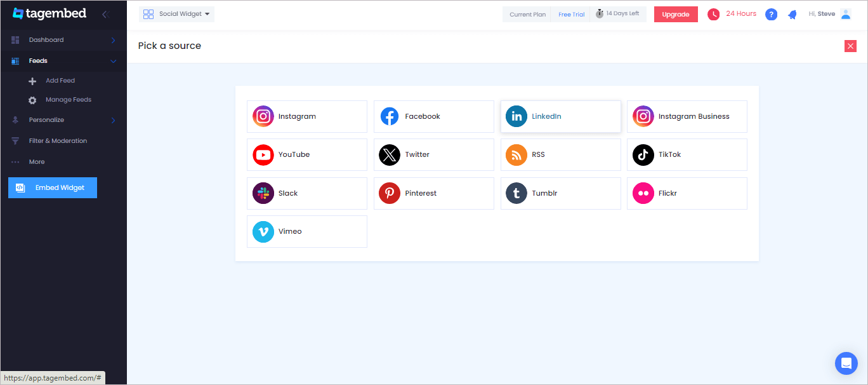Image resolution: width=868 pixels, height=385 pixels.
Task: Collapse the sidebar with double chevron
Action: (x=105, y=14)
